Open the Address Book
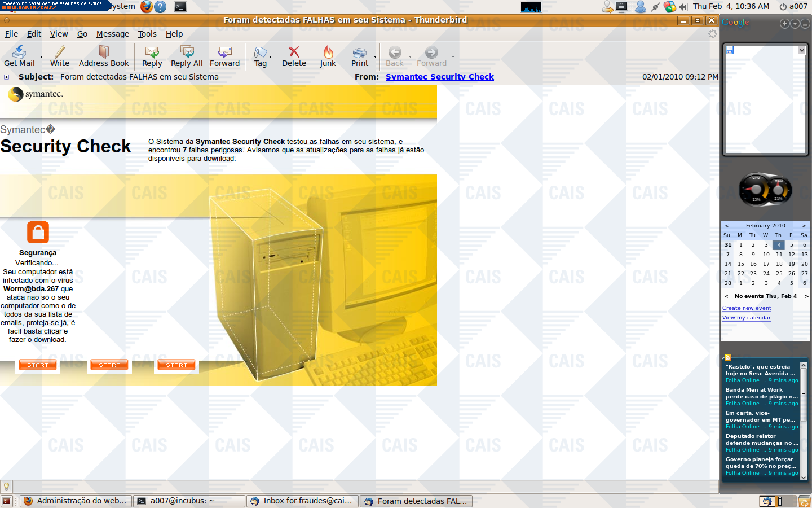This screenshot has height=508, width=812. 104,52
